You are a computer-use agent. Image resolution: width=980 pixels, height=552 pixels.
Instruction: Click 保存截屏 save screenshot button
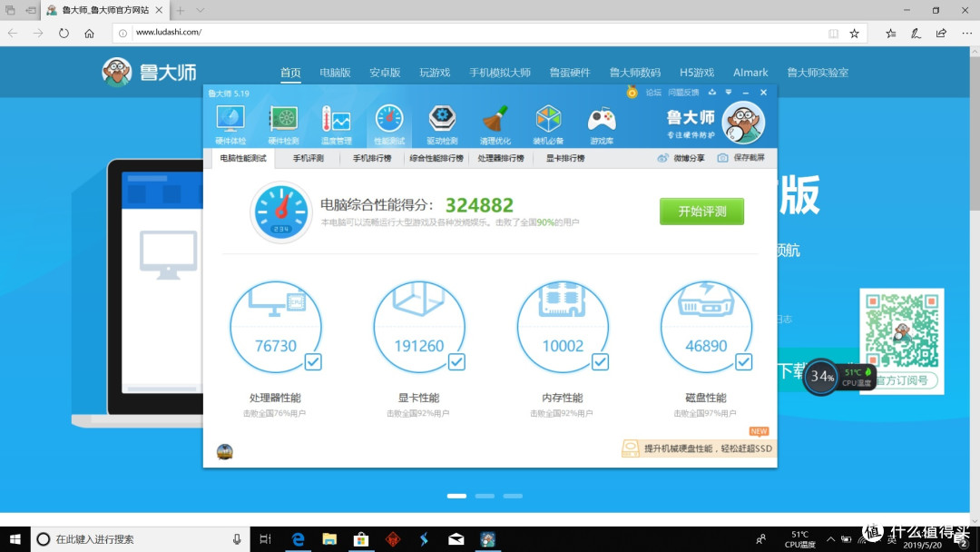[741, 158]
